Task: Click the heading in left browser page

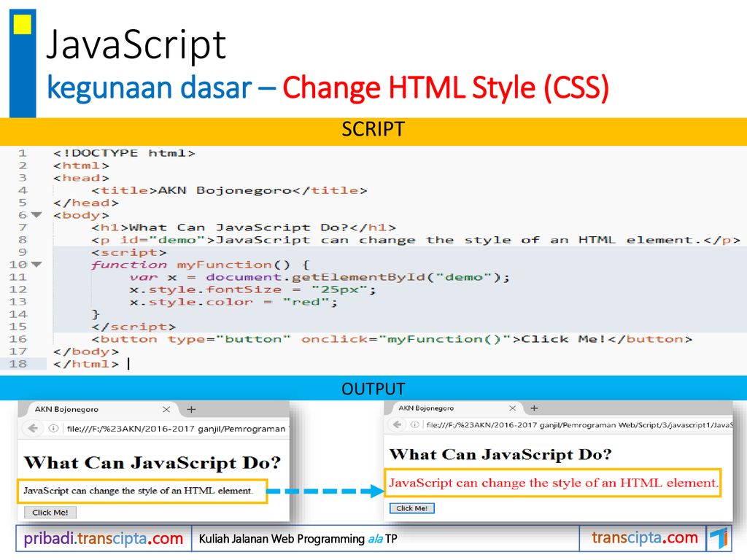Action: click(x=152, y=462)
